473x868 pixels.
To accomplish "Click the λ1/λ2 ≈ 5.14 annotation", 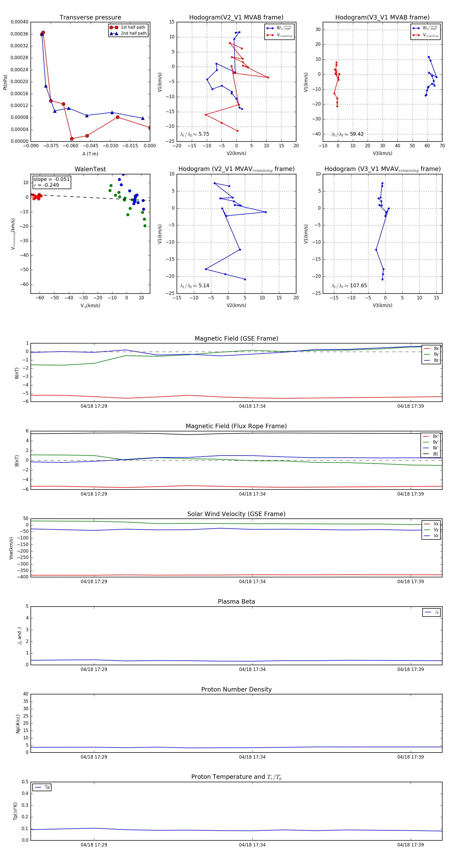I will [x=194, y=286].
